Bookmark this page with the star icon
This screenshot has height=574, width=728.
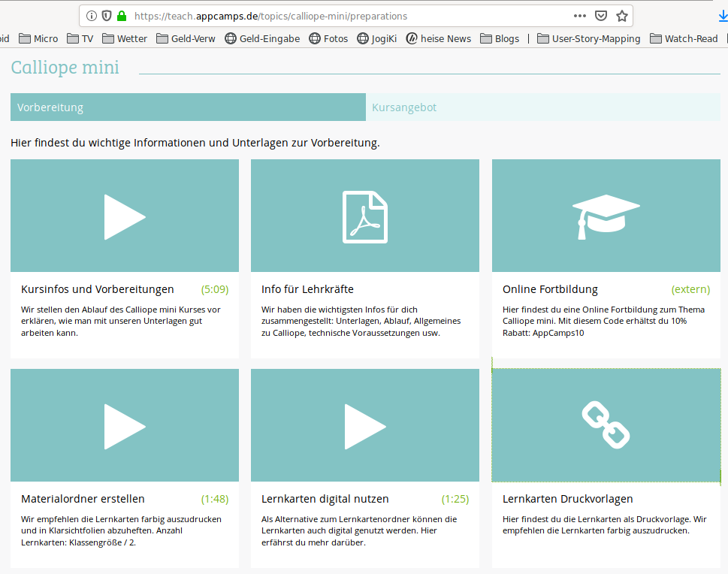click(622, 17)
